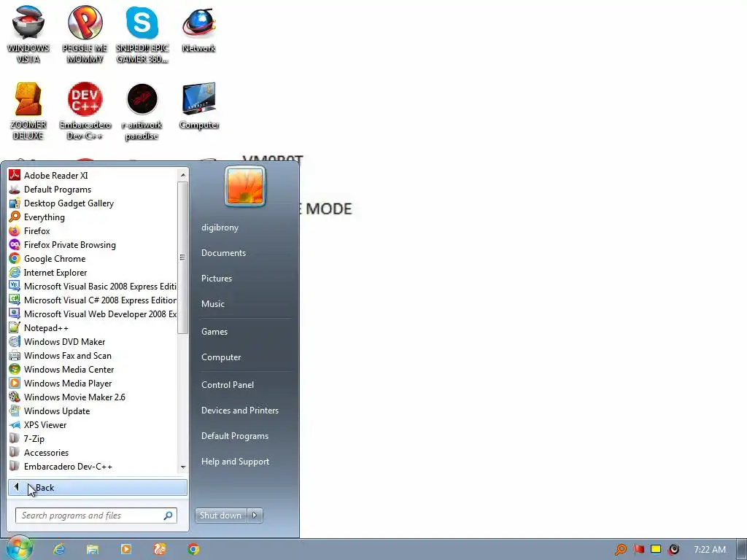
Task: Select the Embarcadero Dev-C++ desktop icon
Action: pos(85,111)
